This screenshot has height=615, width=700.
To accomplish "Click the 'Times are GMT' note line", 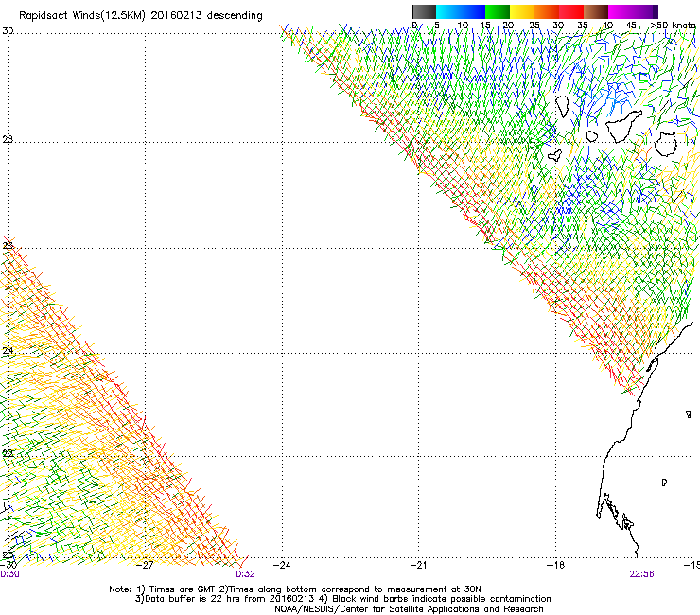I will click(295, 589).
